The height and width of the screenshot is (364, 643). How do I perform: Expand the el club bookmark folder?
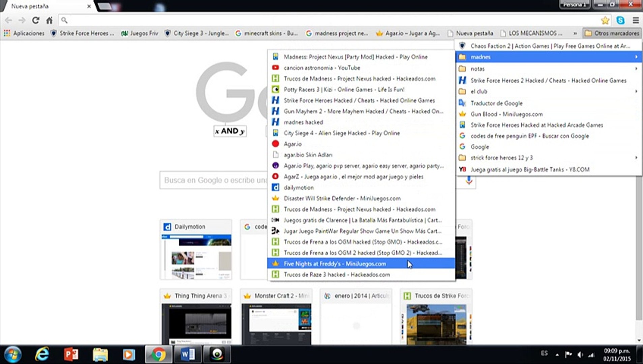coord(549,91)
